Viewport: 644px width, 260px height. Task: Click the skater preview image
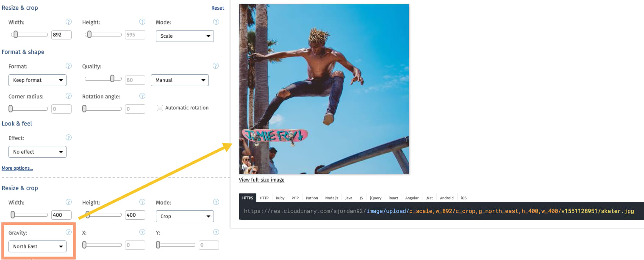pyautogui.click(x=324, y=89)
